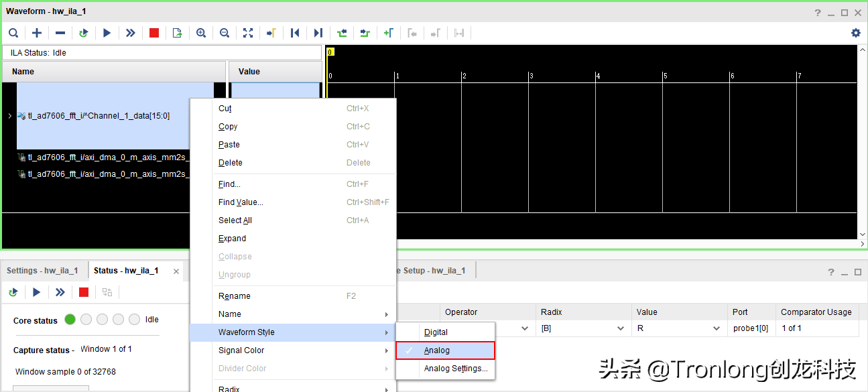Click run trigger immediate icon in Status panel
The image size is (868, 392).
(x=60, y=292)
